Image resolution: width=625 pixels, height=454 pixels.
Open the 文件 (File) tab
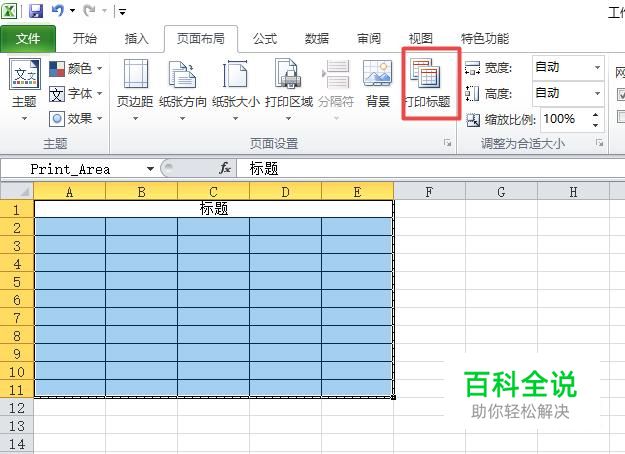(x=28, y=39)
